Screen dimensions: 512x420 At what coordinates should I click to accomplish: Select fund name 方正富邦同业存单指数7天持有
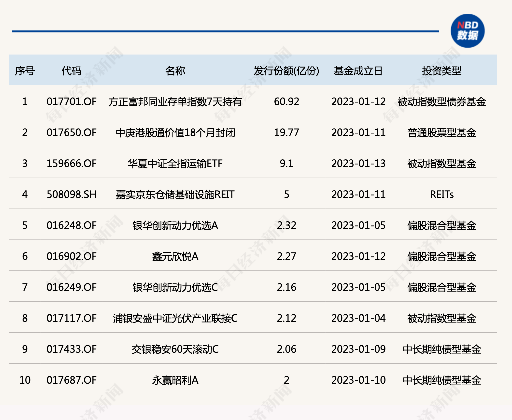click(x=175, y=102)
